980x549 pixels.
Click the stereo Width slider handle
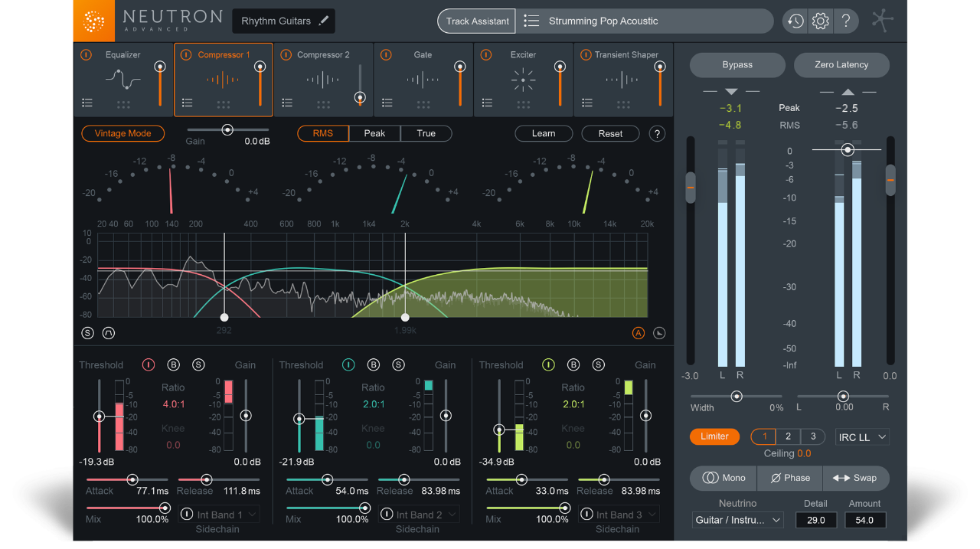click(737, 397)
